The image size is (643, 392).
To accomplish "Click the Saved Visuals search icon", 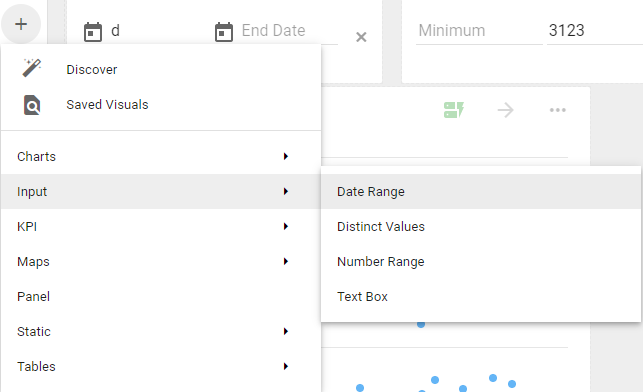I will [x=32, y=105].
